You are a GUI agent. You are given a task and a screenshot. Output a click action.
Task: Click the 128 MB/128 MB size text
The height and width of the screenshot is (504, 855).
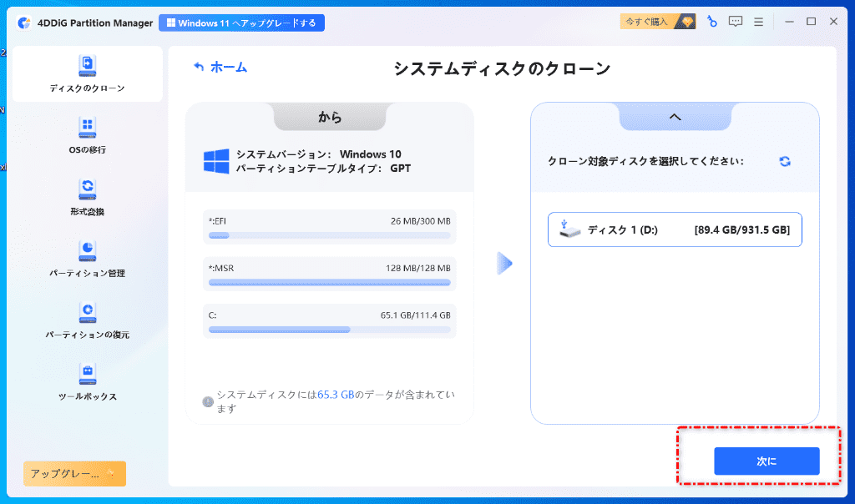point(417,268)
